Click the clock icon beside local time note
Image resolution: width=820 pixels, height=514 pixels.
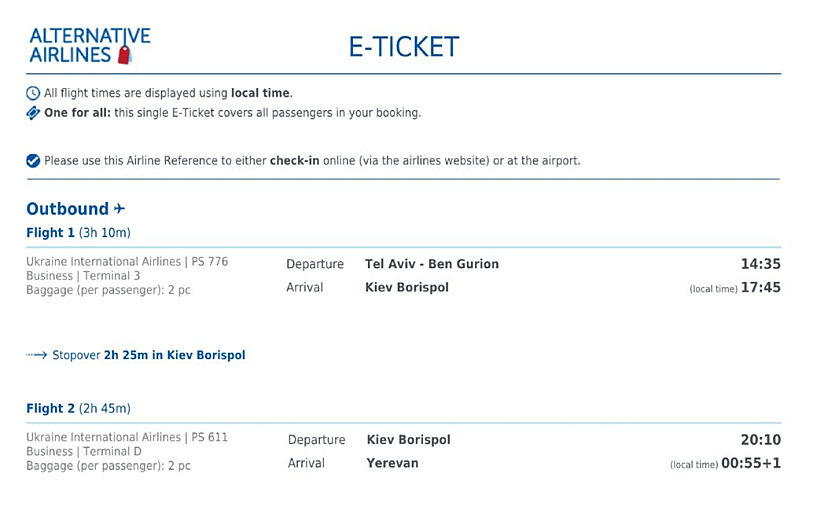click(33, 93)
